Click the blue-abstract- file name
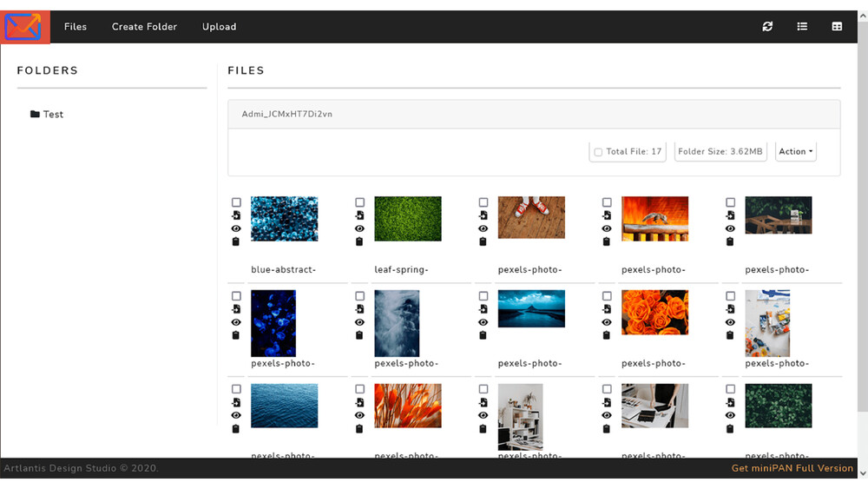The image size is (868, 489). point(284,270)
